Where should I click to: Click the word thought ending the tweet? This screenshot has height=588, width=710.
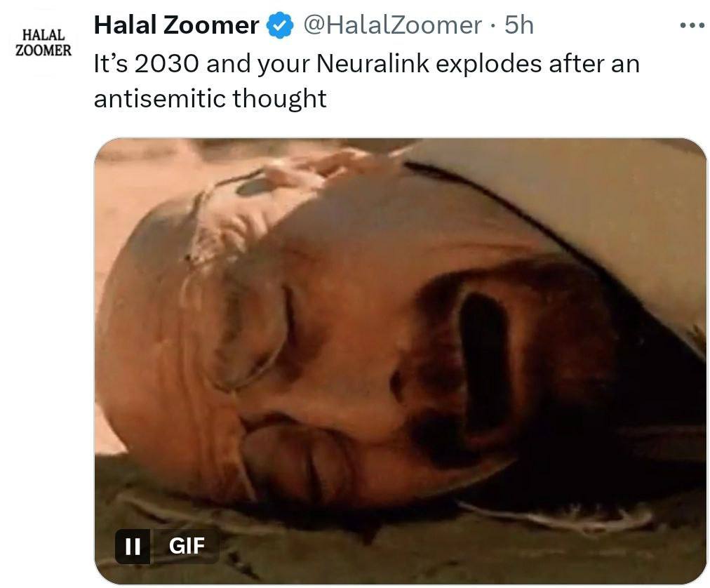tap(279, 99)
